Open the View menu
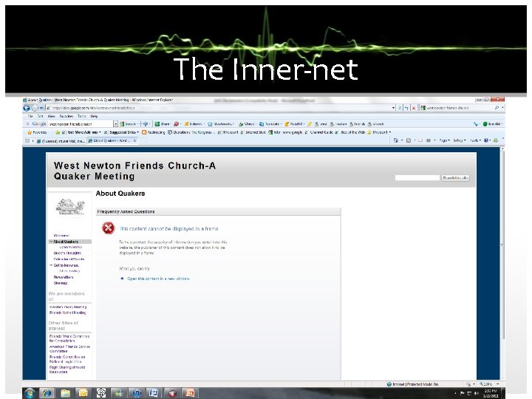 tap(51, 116)
